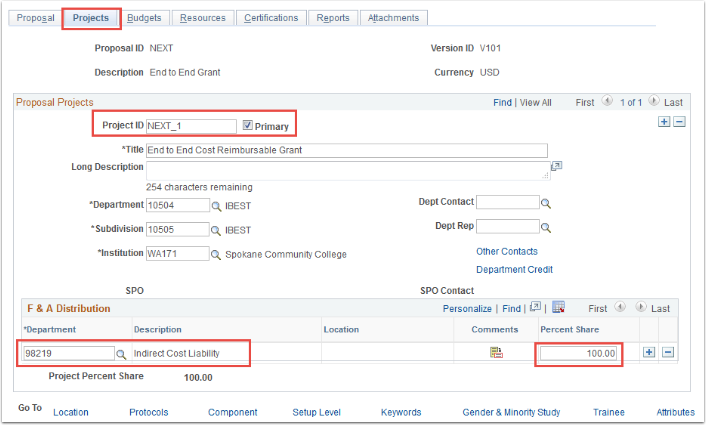This screenshot has height=425, width=706.
Task: Click Last in F & A Distribution
Action: (661, 309)
